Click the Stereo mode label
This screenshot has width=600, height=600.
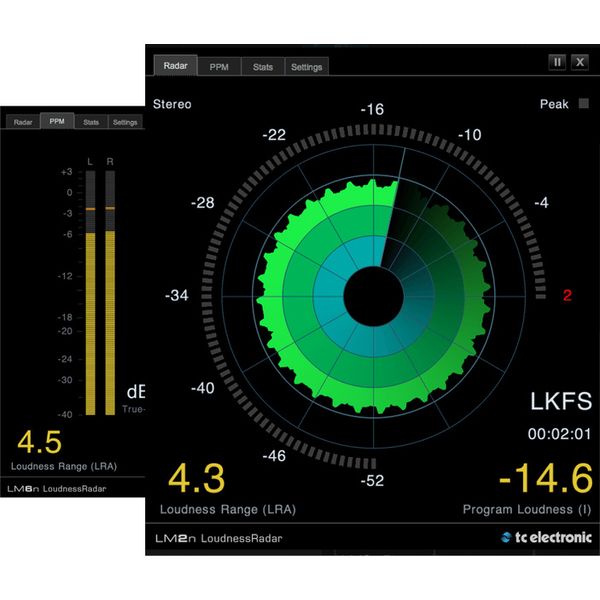coord(172,104)
